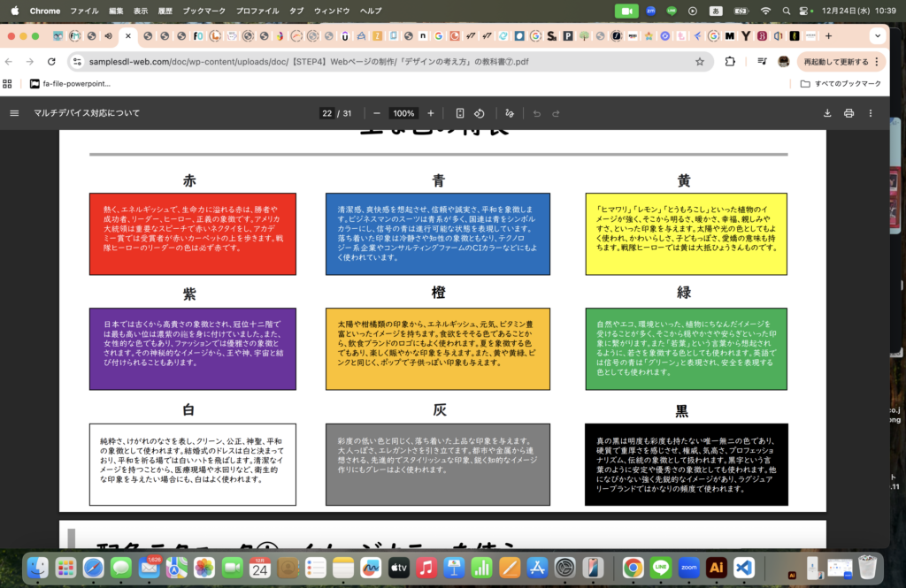Open Chrome extensions puzzle icon
906x588 pixels.
tap(730, 62)
